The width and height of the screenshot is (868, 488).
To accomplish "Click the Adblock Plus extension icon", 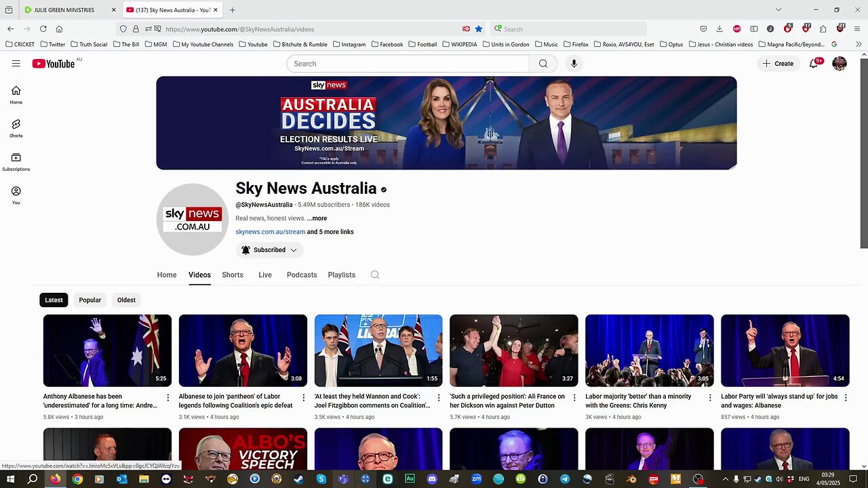I will [x=736, y=29].
